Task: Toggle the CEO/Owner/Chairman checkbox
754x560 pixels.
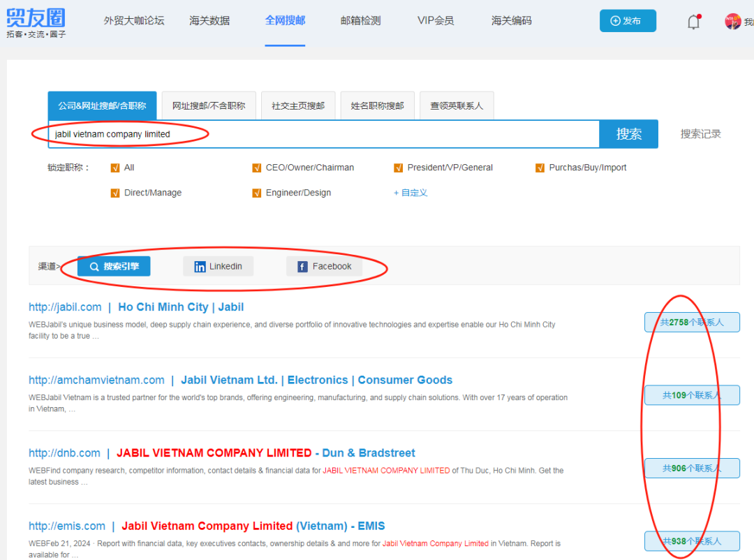Action: [x=257, y=168]
